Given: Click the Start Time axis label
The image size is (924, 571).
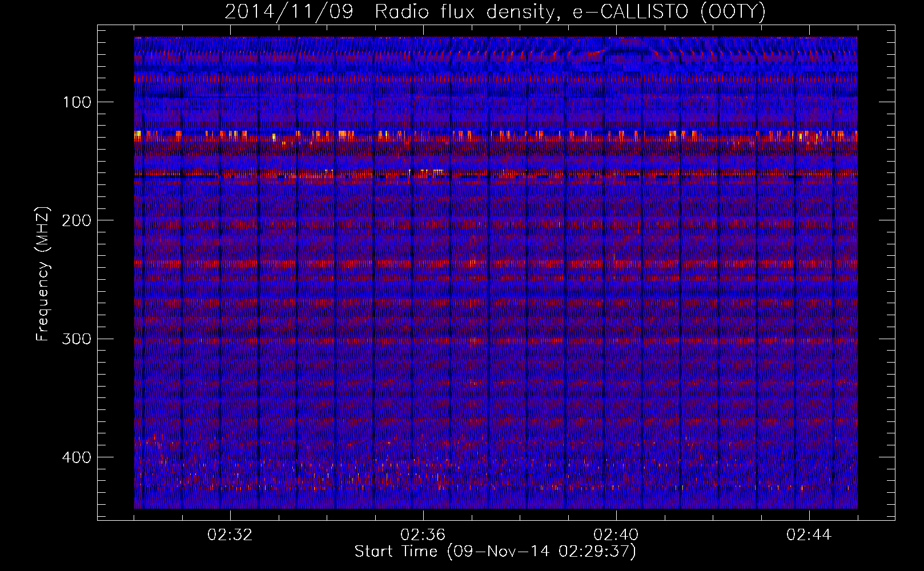Looking at the screenshot, I should pos(495,552).
